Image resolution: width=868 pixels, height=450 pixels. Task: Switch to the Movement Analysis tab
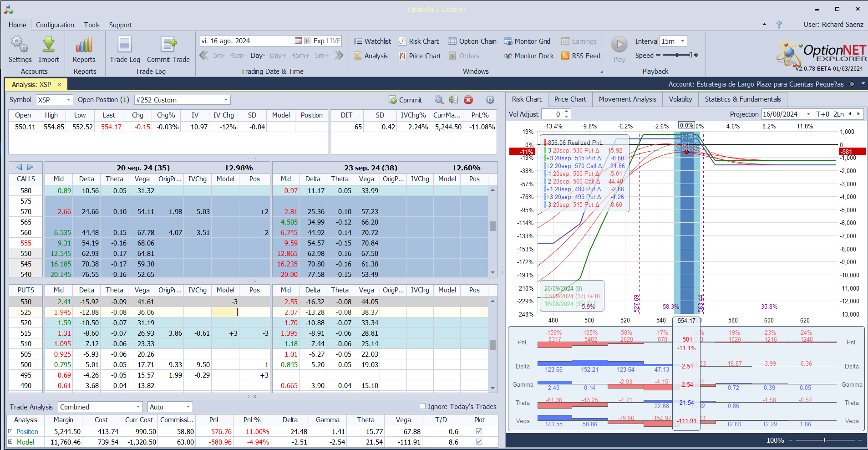tap(628, 99)
